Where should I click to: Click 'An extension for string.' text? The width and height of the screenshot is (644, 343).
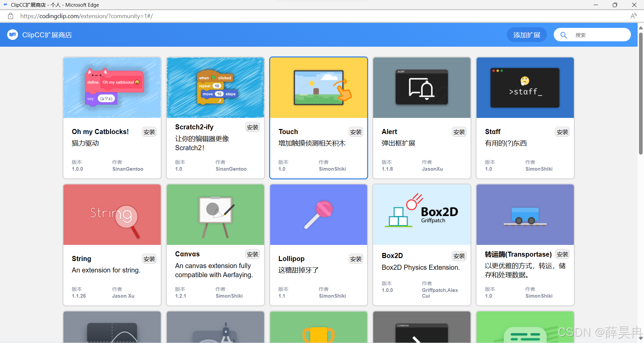pyautogui.click(x=106, y=270)
